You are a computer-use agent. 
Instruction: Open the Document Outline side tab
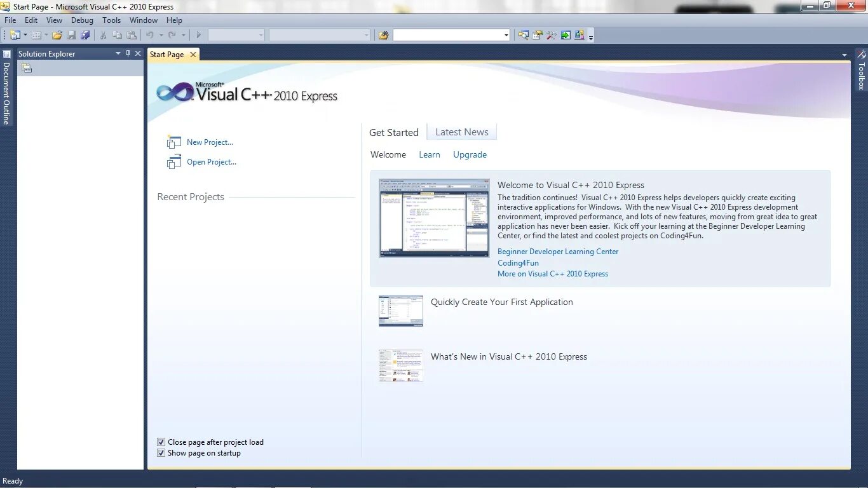6,88
